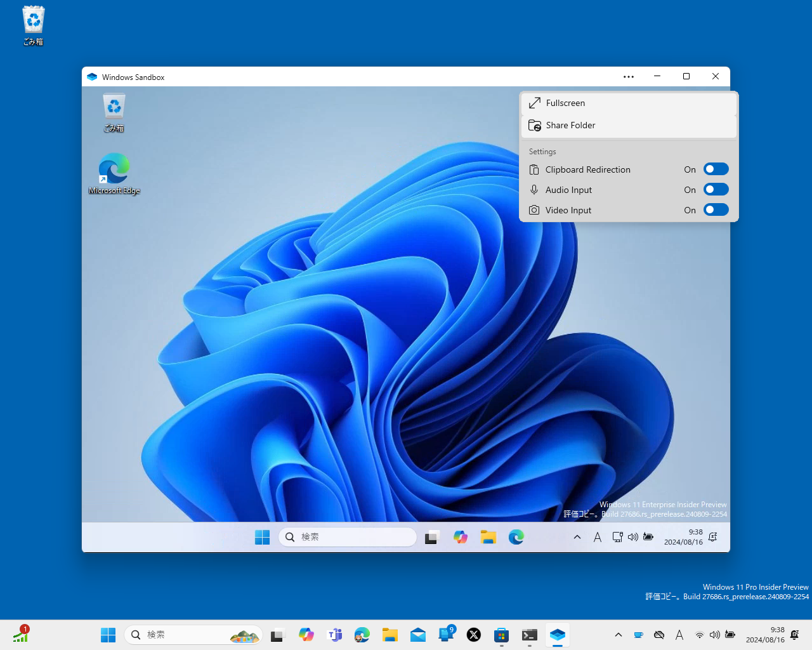This screenshot has width=812, height=650.
Task: Open the Windows Sandbox options ellipsis menu
Action: point(628,76)
